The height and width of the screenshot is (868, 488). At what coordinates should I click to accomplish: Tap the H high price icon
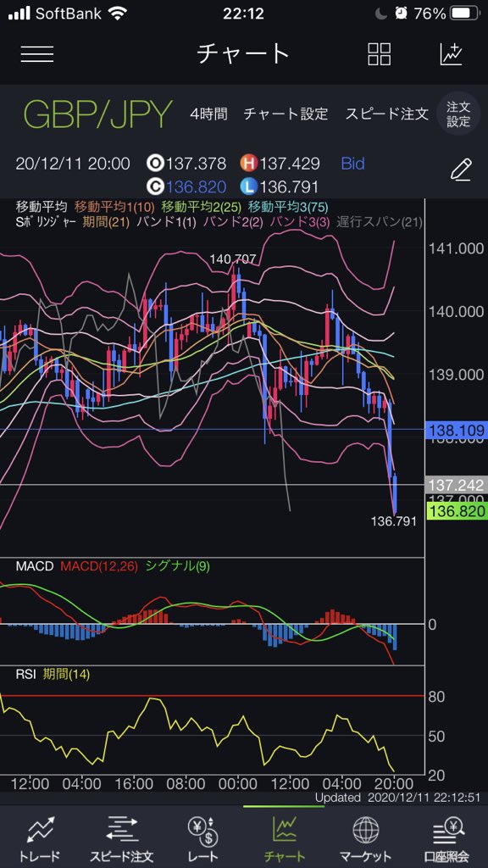coord(248,164)
